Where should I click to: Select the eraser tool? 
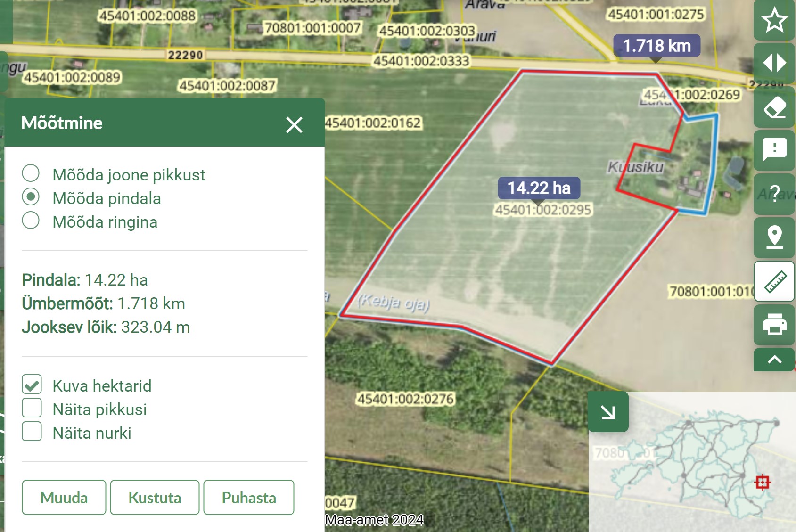(774, 107)
